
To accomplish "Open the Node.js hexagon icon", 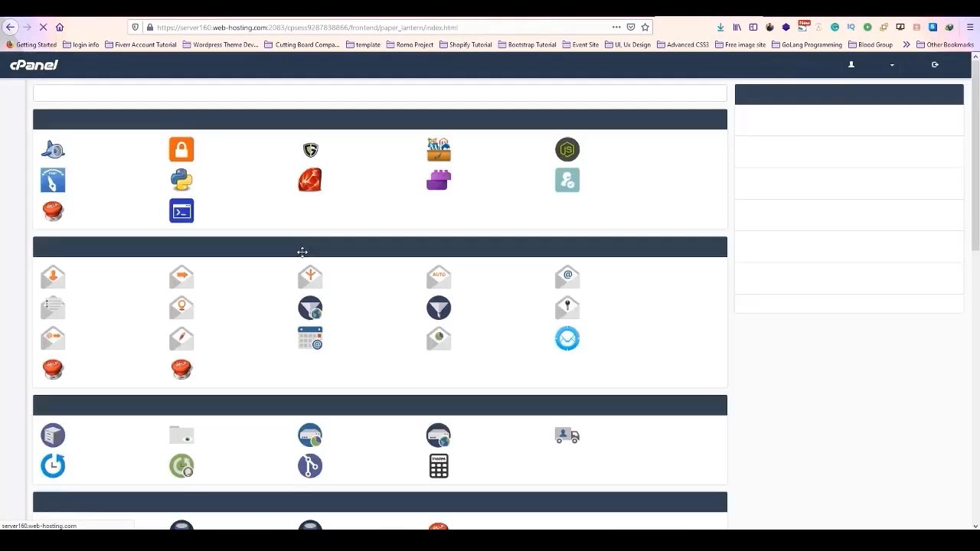I will [567, 149].
